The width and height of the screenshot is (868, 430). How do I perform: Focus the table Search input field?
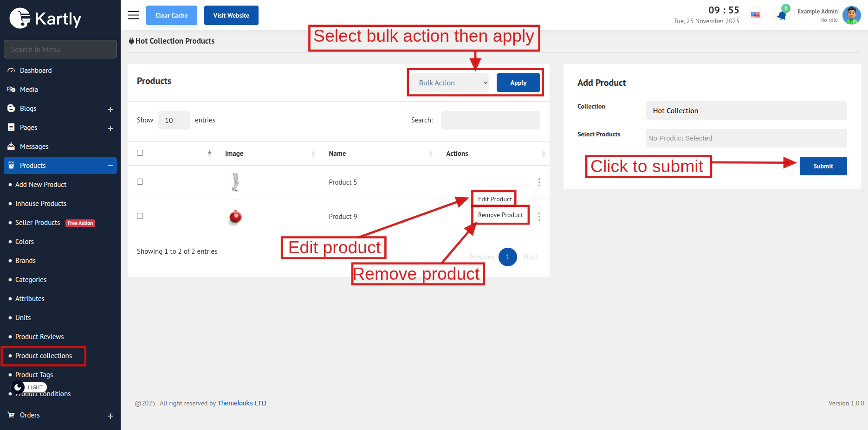490,120
